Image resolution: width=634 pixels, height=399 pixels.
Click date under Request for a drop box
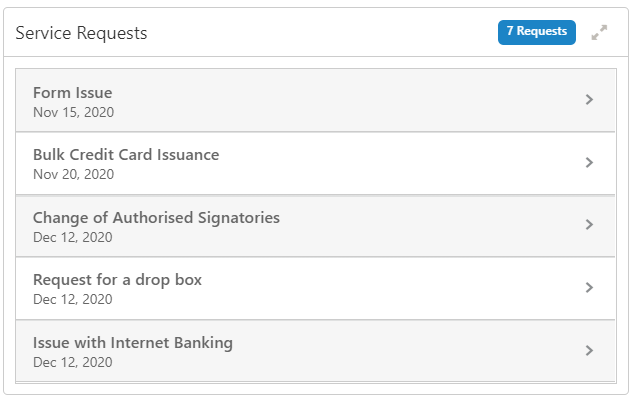click(x=72, y=300)
